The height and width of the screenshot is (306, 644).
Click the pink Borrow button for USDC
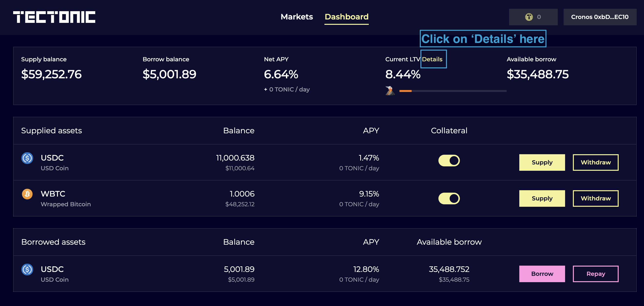(542, 274)
